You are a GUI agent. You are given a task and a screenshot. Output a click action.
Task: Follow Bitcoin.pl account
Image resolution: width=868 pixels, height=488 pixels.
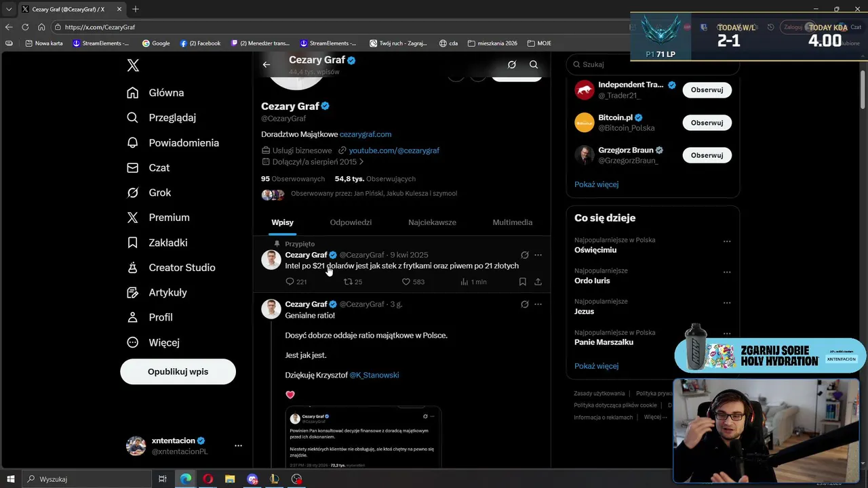(x=707, y=123)
